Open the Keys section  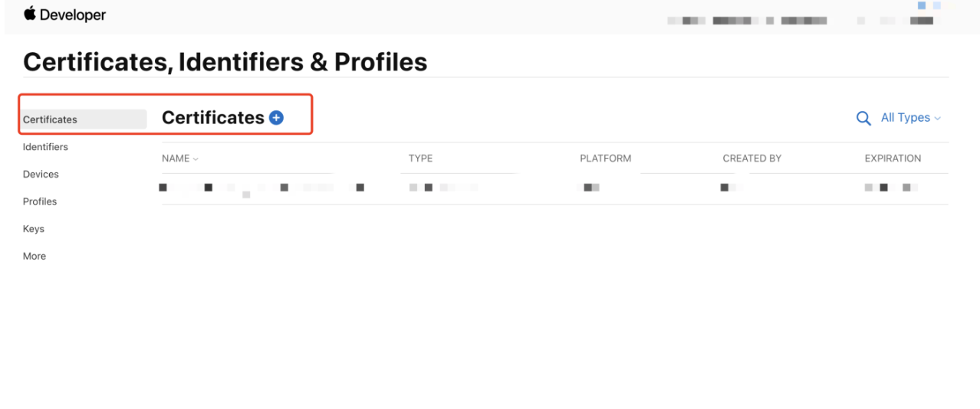[34, 229]
